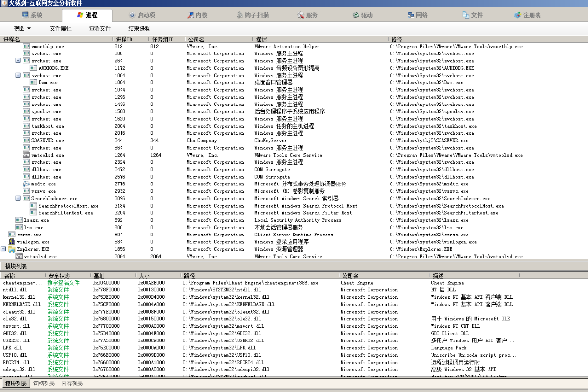
Task: Collapse the SearchIndexer.exe tree node
Action: tap(18, 199)
